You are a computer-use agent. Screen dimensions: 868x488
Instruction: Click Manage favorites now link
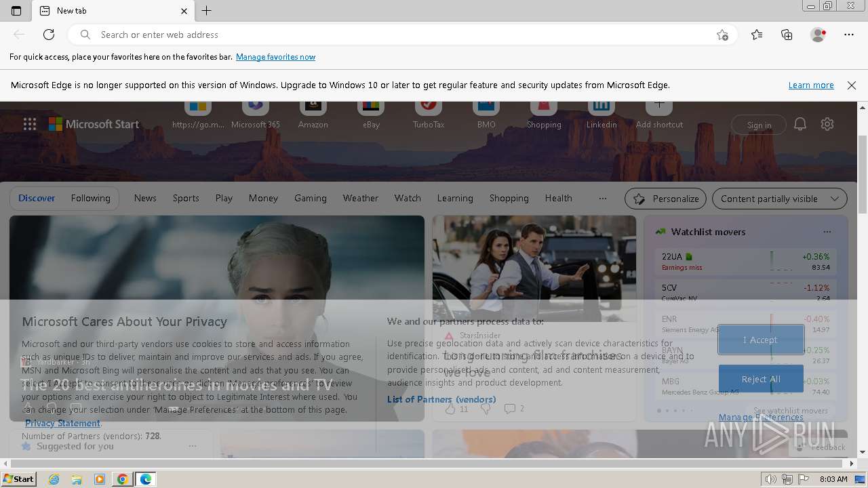point(275,57)
